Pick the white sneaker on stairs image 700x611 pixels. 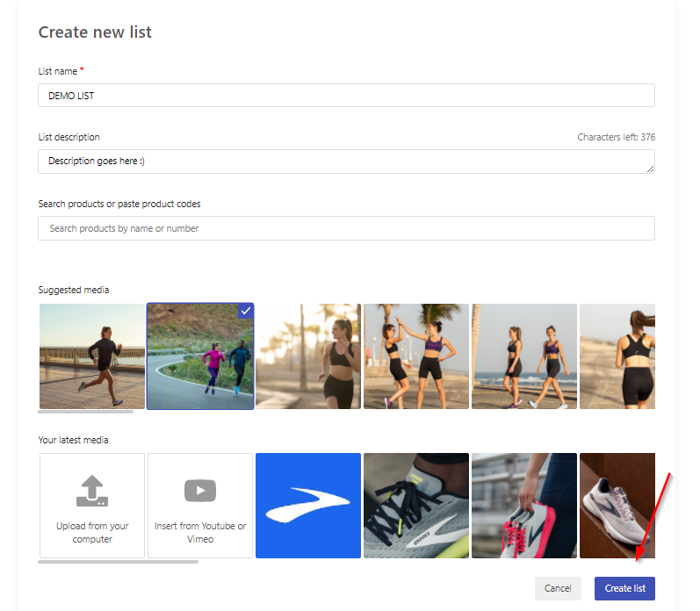pyautogui.click(x=617, y=506)
